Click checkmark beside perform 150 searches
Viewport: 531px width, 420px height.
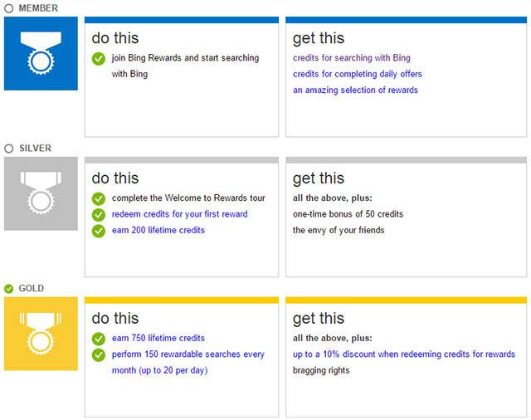tap(99, 354)
